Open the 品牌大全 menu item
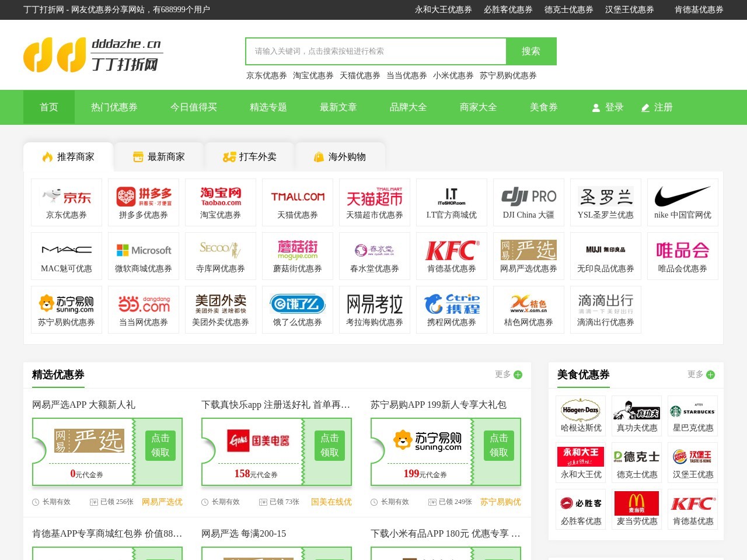 (x=407, y=107)
